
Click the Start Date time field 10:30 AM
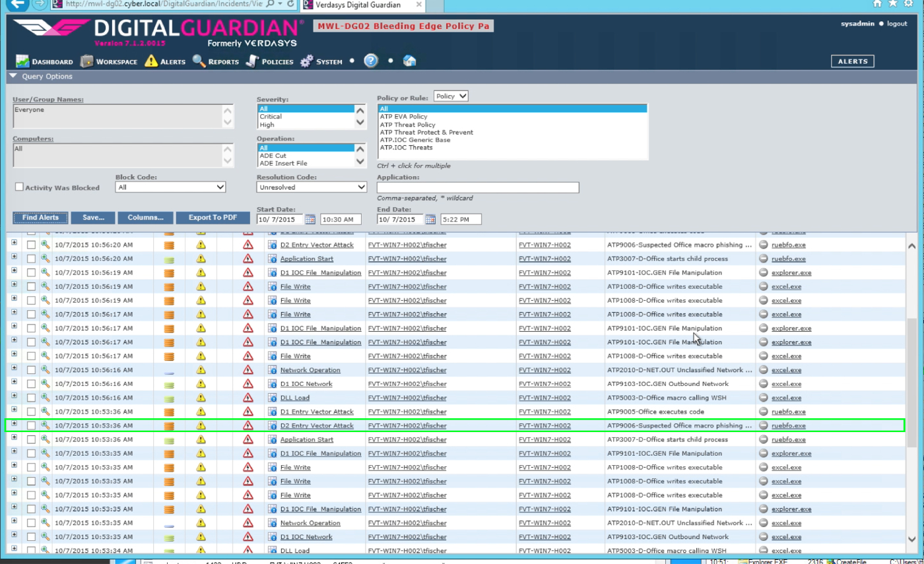341,219
